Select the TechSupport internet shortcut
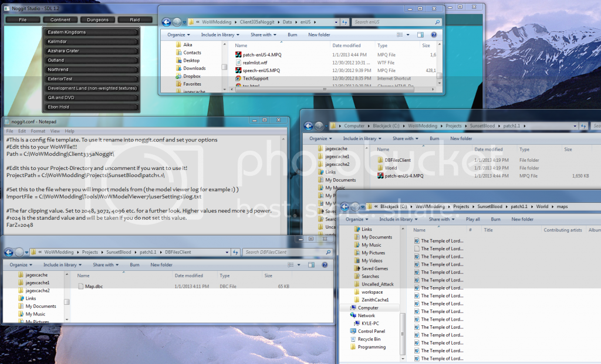The image size is (601, 364). 255,79
